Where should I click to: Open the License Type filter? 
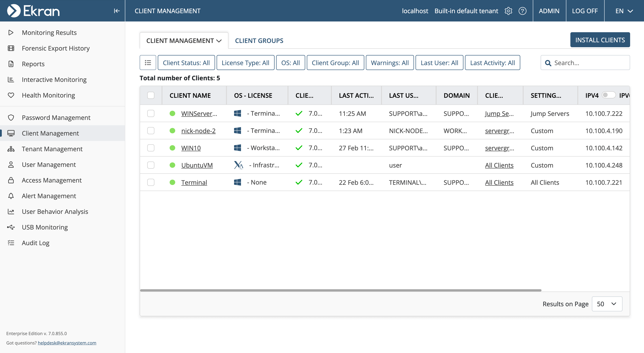point(245,62)
